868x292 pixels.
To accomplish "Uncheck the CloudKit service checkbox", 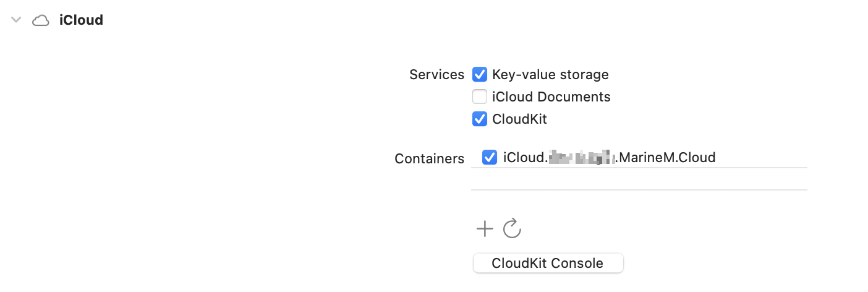I will coord(480,119).
